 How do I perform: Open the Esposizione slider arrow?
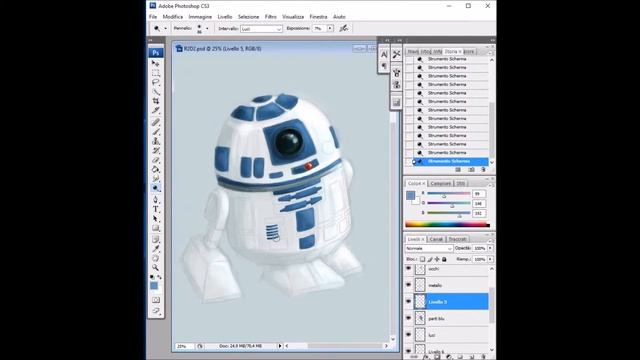(330, 29)
